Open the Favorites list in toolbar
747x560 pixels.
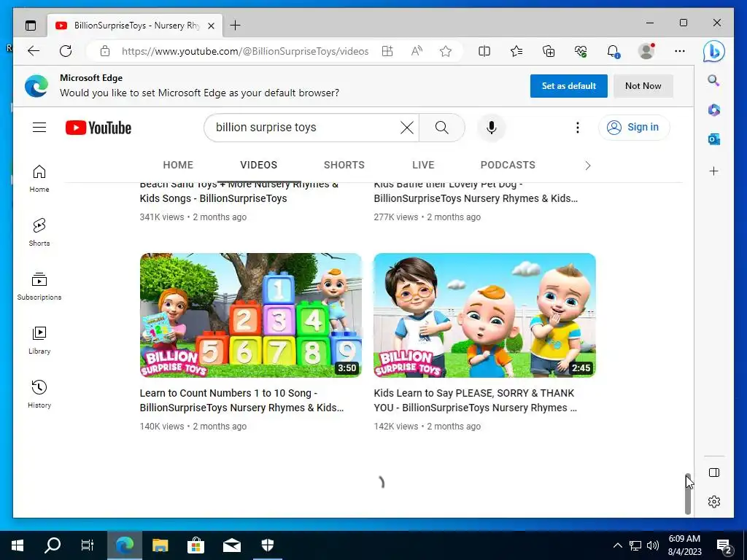pyautogui.click(x=516, y=51)
